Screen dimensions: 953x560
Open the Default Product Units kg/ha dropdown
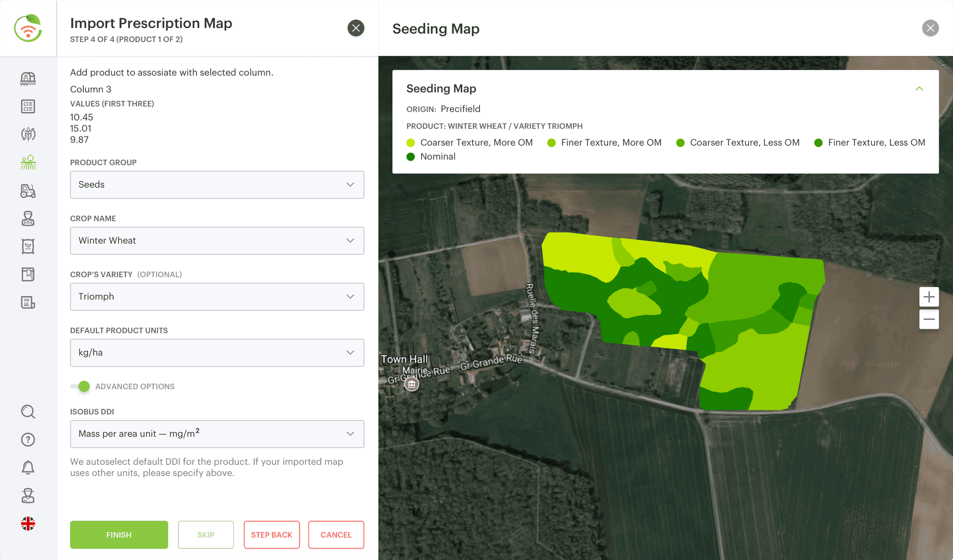point(217,353)
